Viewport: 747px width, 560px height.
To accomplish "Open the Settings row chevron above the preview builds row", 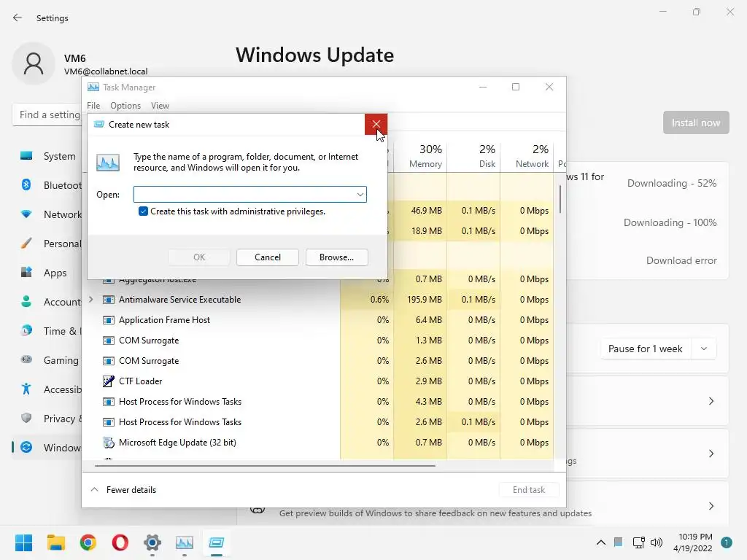I will tap(711, 454).
